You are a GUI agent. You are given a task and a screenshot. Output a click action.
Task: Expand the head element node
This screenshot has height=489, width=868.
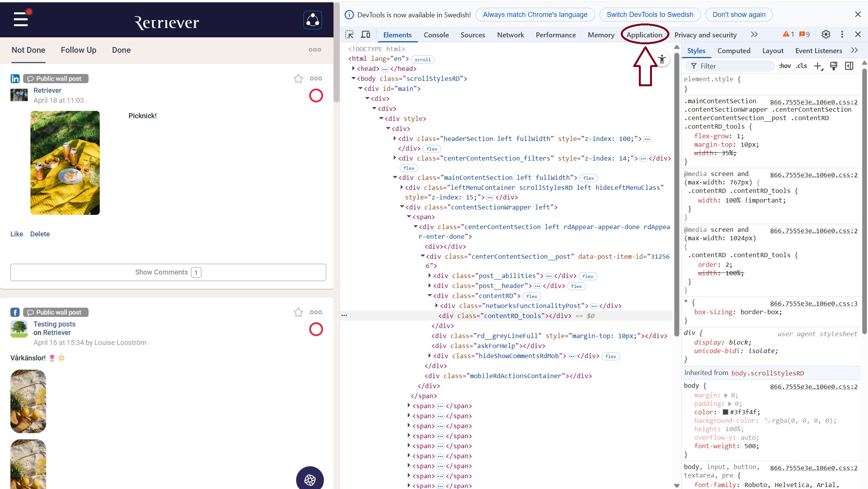tap(353, 68)
